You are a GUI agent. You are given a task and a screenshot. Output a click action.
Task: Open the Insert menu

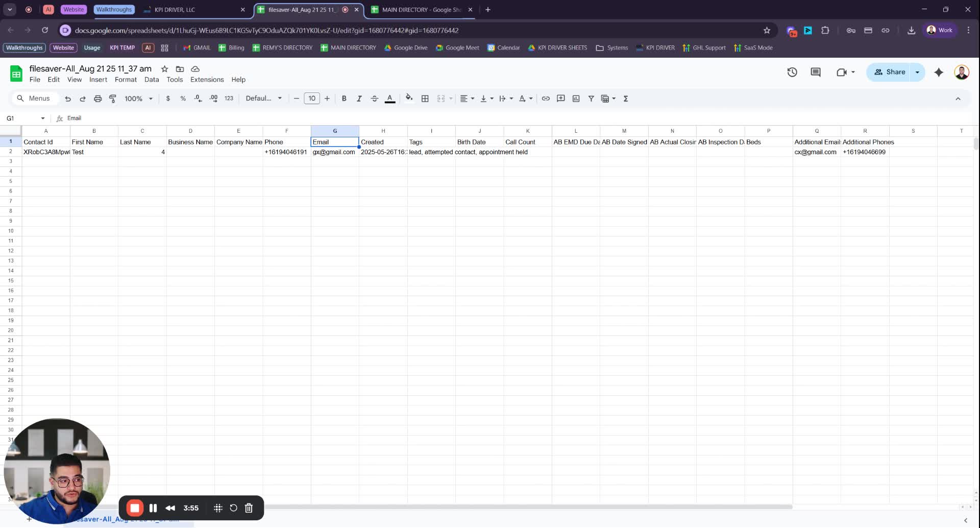coord(98,80)
